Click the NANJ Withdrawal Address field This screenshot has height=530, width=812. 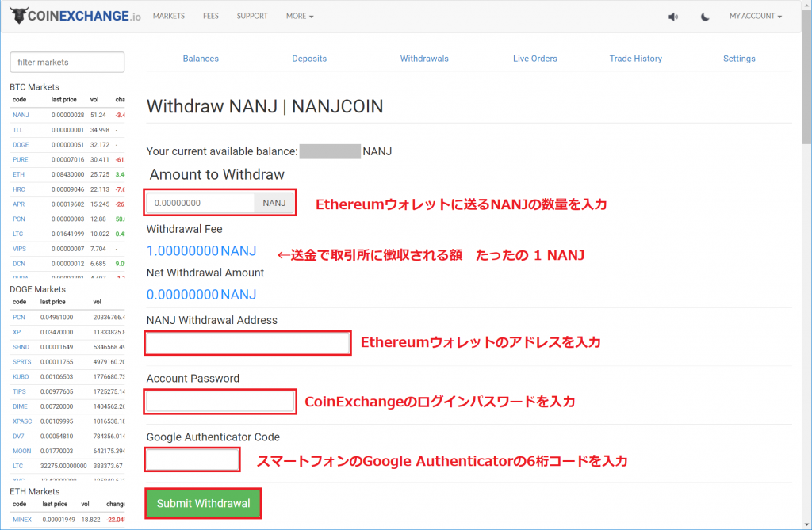pyautogui.click(x=248, y=342)
